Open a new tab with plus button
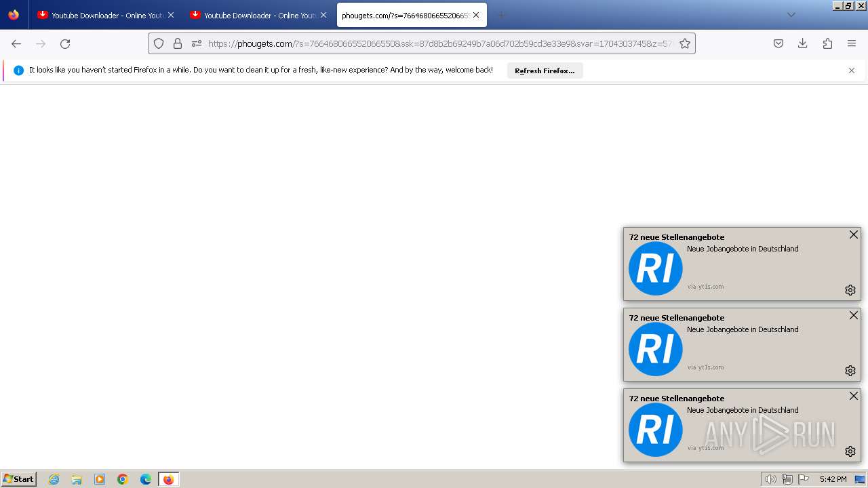This screenshot has width=868, height=488. click(x=502, y=15)
